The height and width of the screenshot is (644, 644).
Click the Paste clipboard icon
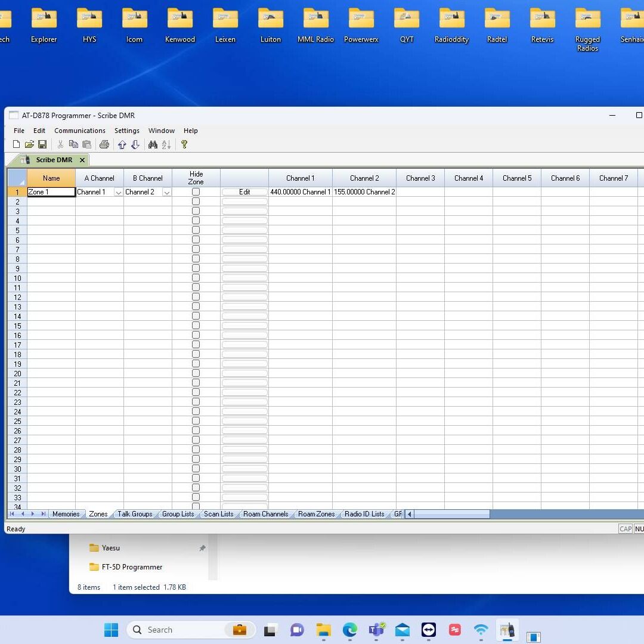[86, 144]
